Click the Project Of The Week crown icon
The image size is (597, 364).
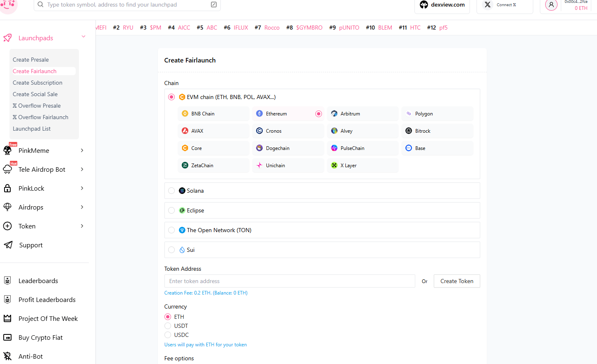[x=7, y=318]
